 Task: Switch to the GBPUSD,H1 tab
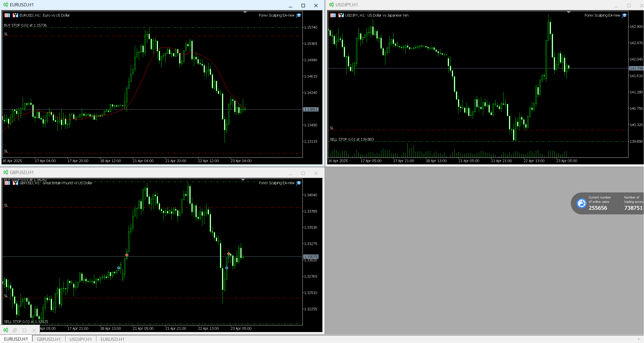49,339
